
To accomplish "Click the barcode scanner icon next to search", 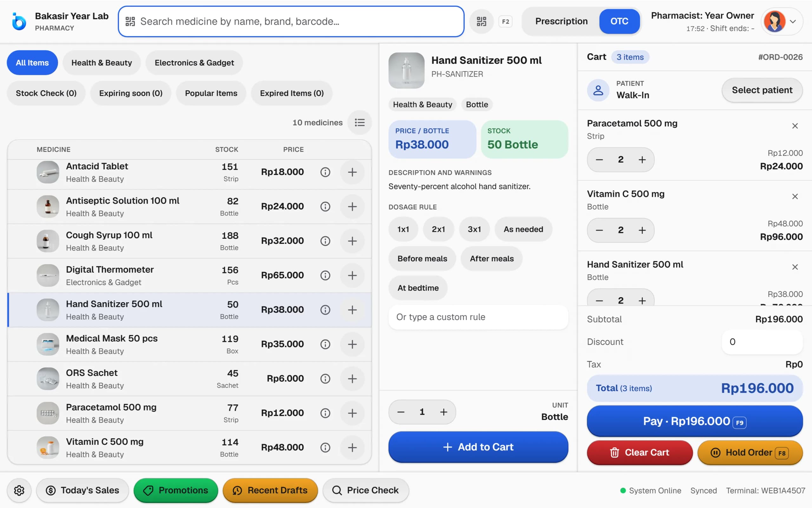I will tap(481, 22).
